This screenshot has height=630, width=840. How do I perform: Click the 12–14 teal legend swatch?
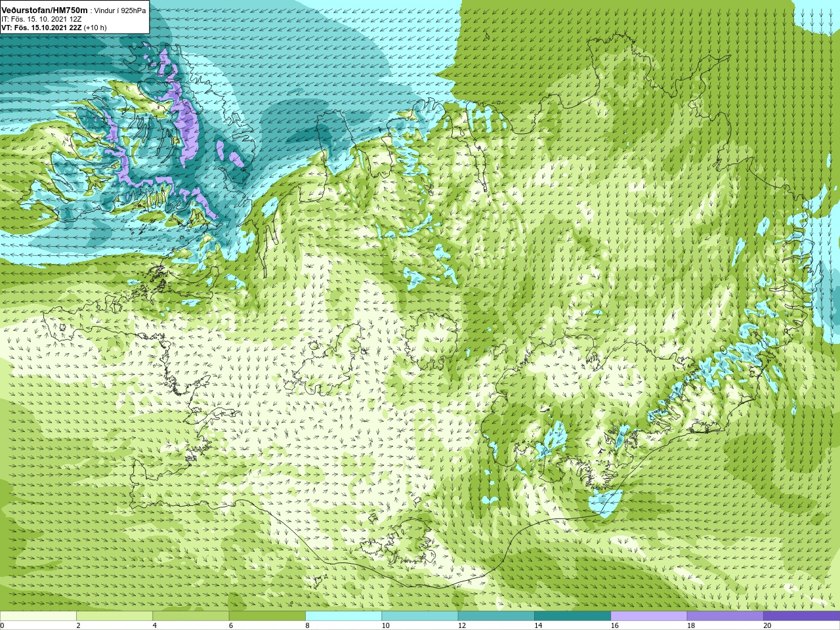point(496,616)
